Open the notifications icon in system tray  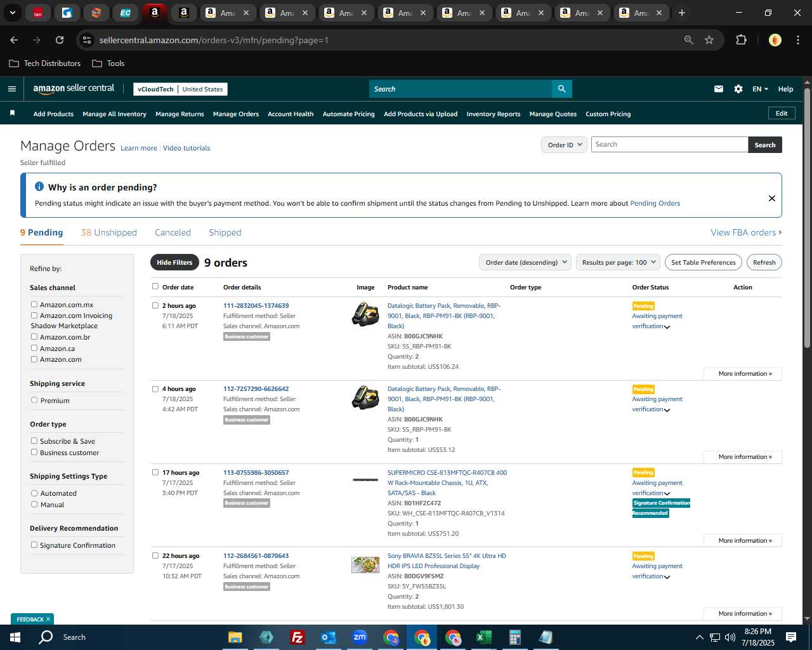click(x=791, y=637)
